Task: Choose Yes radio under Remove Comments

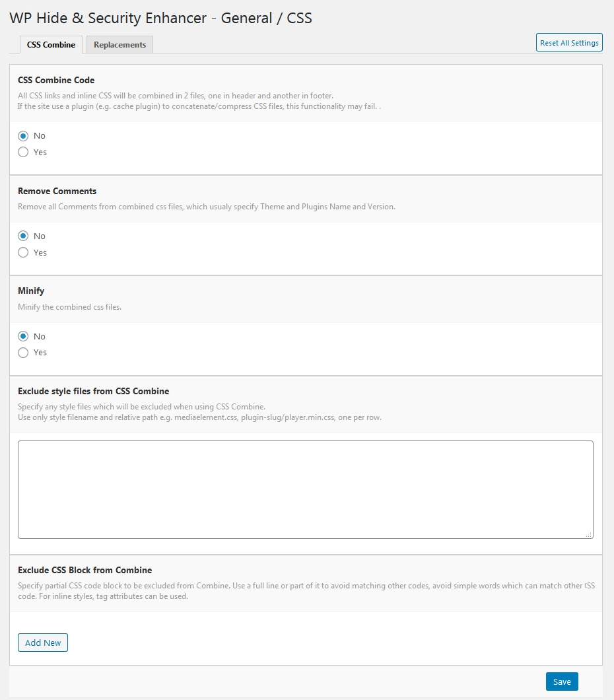Action: [23, 252]
